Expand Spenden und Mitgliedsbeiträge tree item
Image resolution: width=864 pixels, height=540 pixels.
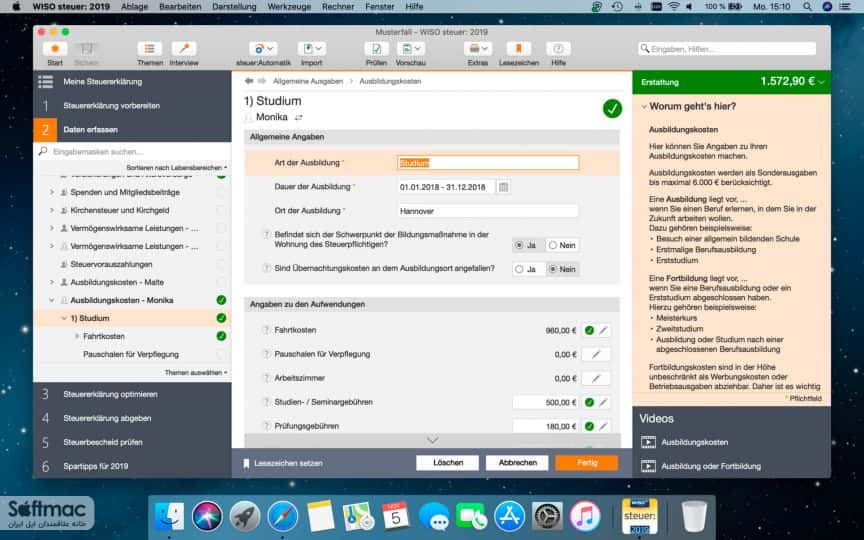tap(52, 192)
